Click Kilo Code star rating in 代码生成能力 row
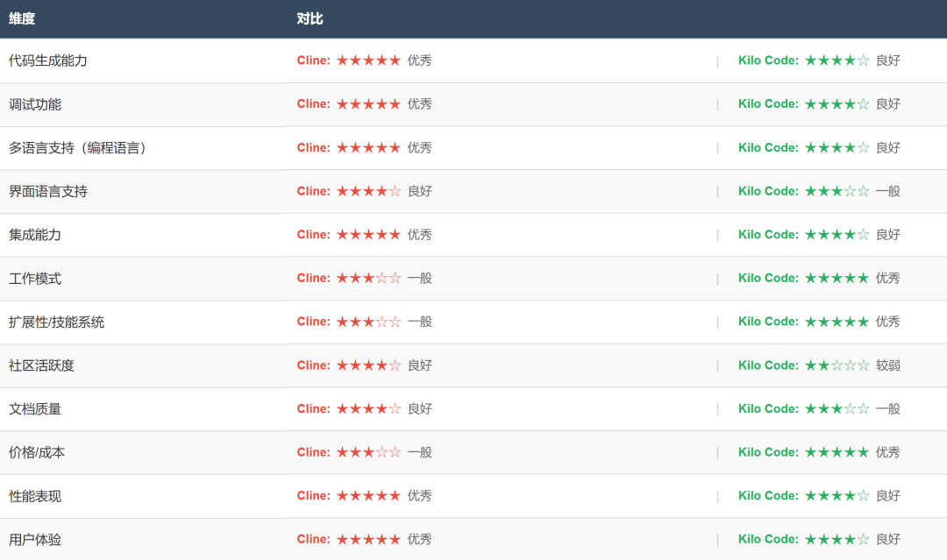 837,60
